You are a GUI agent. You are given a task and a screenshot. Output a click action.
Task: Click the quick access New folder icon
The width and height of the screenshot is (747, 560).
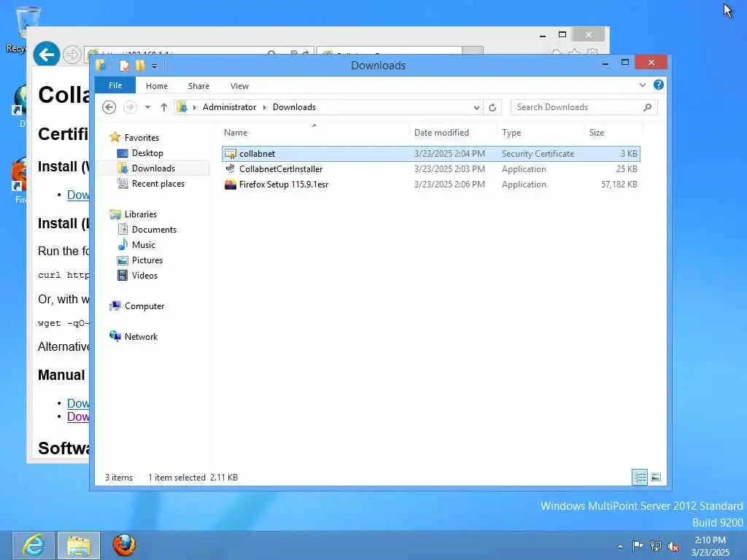coord(139,65)
